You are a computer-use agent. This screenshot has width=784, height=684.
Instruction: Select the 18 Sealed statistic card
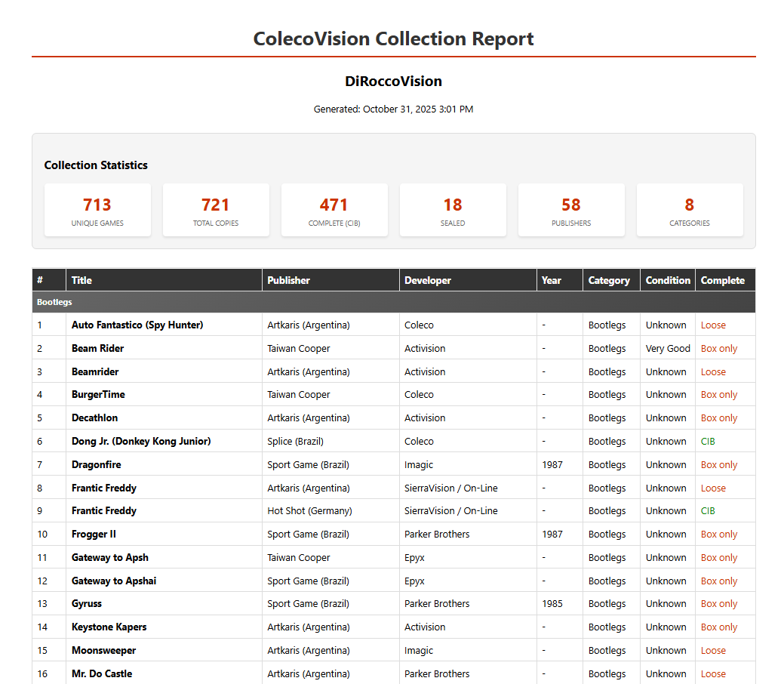(453, 211)
